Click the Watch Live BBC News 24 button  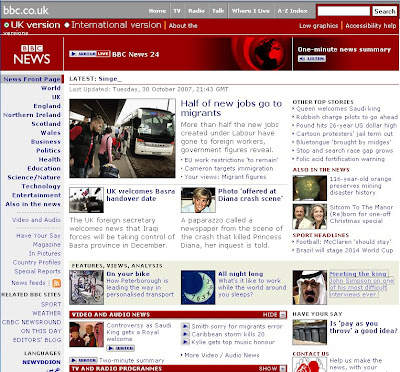coord(90,54)
